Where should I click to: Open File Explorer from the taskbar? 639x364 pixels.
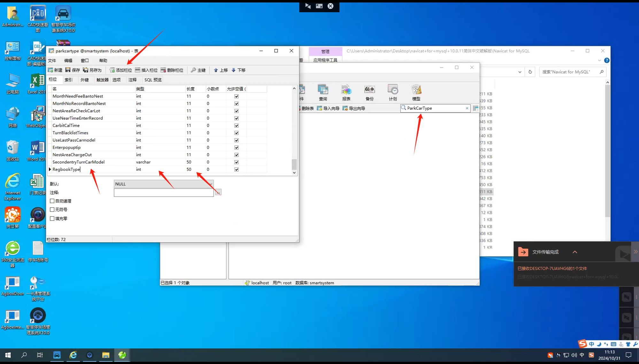pos(106,355)
